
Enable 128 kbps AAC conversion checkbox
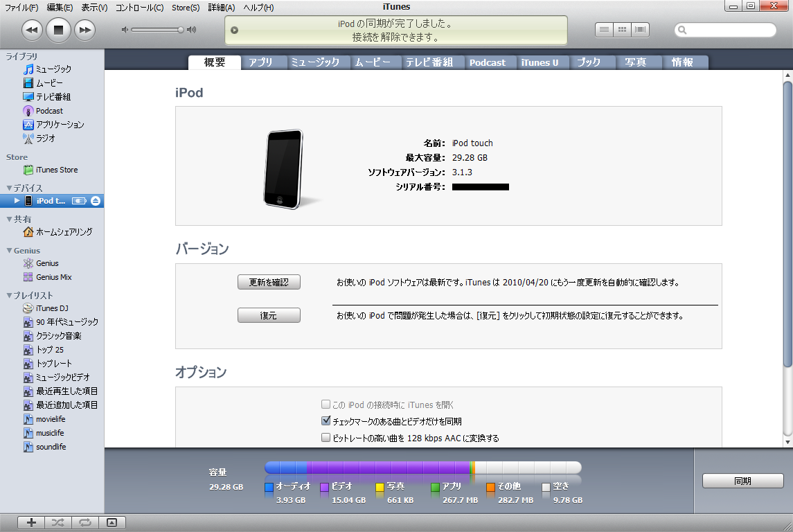click(x=326, y=437)
